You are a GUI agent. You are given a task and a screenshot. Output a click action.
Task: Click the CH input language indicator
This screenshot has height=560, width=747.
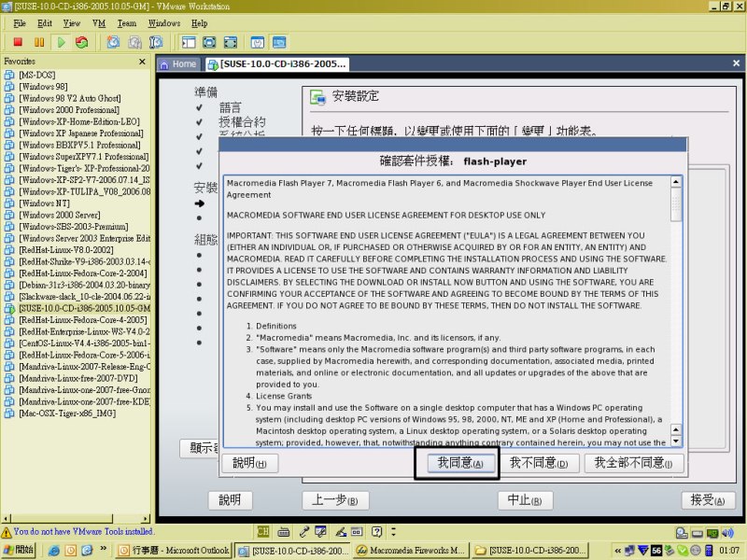pyautogui.click(x=263, y=531)
